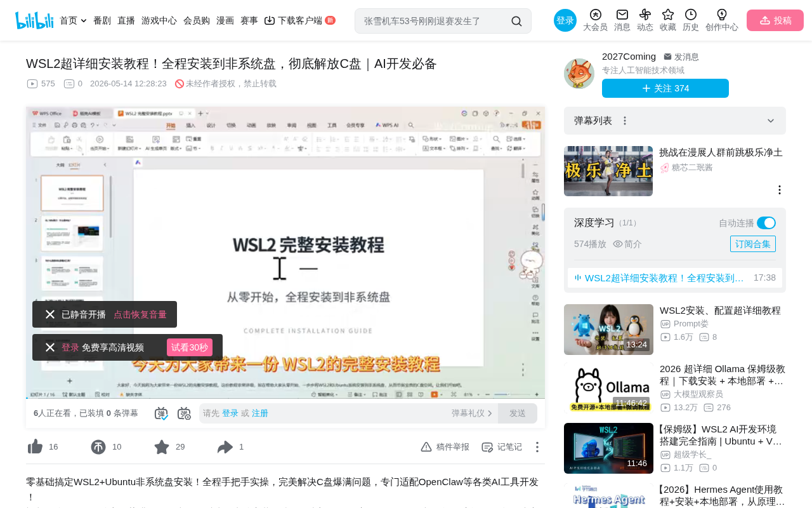The image size is (812, 508).
Task: Select the WSL2超详细安装教程 playlist entry
Action: (675, 277)
